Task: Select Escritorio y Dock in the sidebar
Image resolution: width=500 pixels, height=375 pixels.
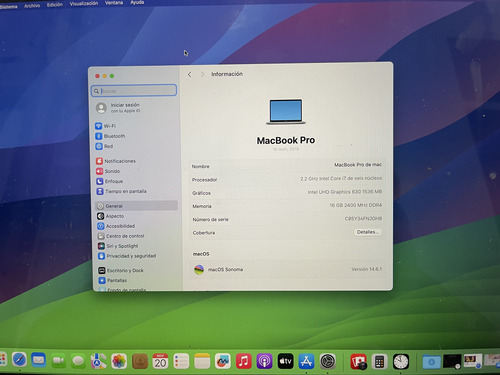Action: 121,270
